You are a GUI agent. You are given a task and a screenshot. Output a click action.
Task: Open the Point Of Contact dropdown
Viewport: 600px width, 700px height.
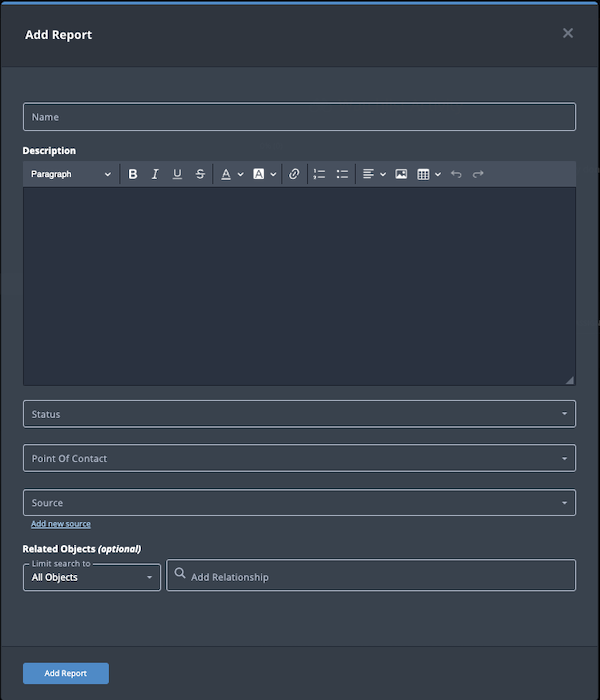click(x=300, y=458)
